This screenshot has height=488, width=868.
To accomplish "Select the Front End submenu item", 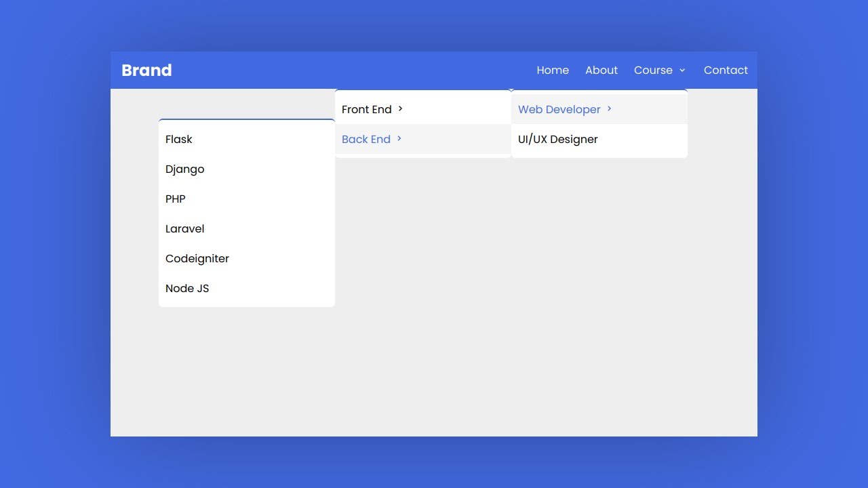I will pos(423,109).
